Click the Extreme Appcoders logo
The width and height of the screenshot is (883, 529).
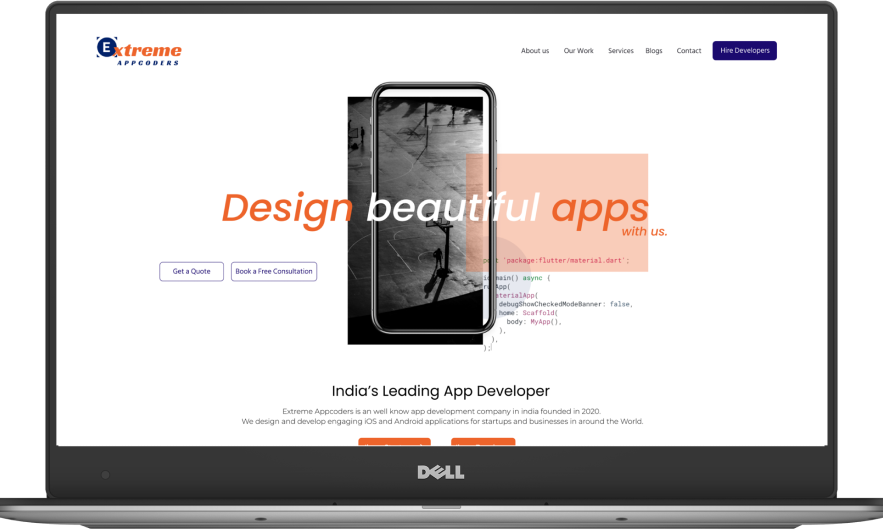coord(139,51)
